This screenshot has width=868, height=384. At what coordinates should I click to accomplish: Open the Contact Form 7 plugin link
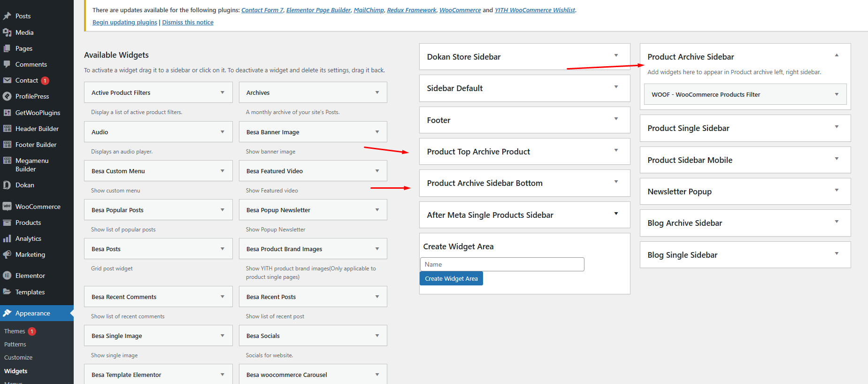point(262,10)
